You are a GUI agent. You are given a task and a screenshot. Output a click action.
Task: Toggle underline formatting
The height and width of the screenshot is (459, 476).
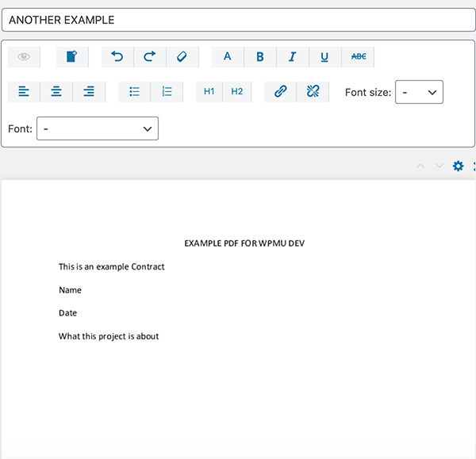[x=325, y=57]
